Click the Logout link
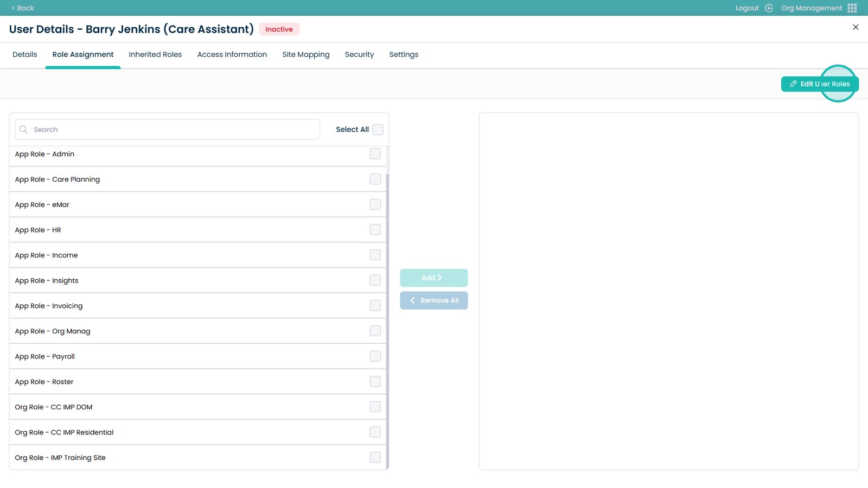868x488 pixels. tap(747, 8)
